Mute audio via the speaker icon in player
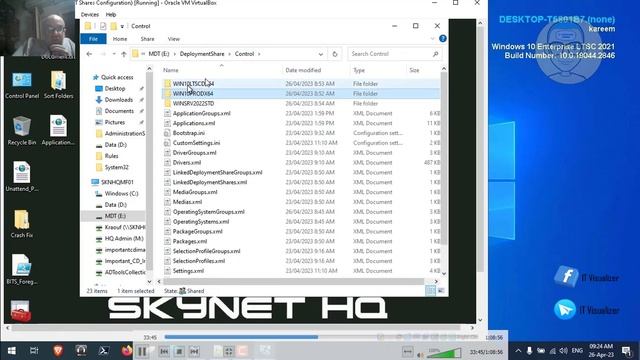The height and width of the screenshot is (360, 640). (420, 355)
